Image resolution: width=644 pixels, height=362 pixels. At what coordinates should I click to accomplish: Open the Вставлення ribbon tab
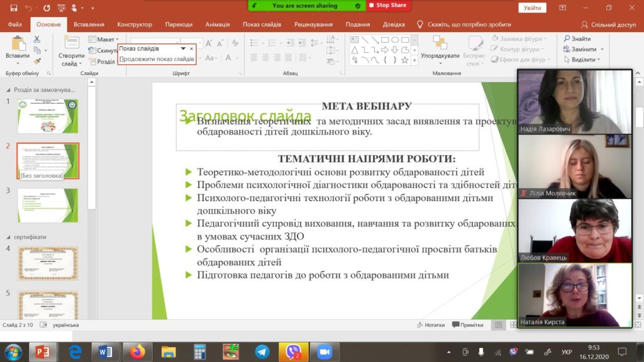pyautogui.click(x=89, y=25)
